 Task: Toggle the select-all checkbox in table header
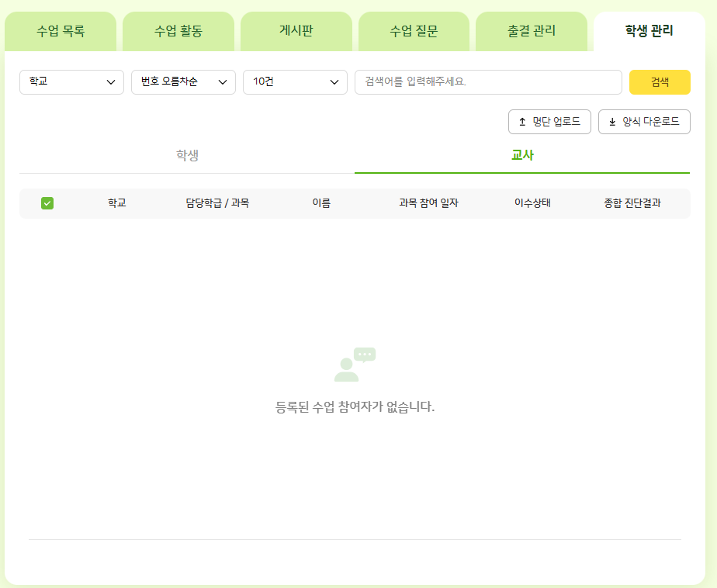tap(47, 203)
